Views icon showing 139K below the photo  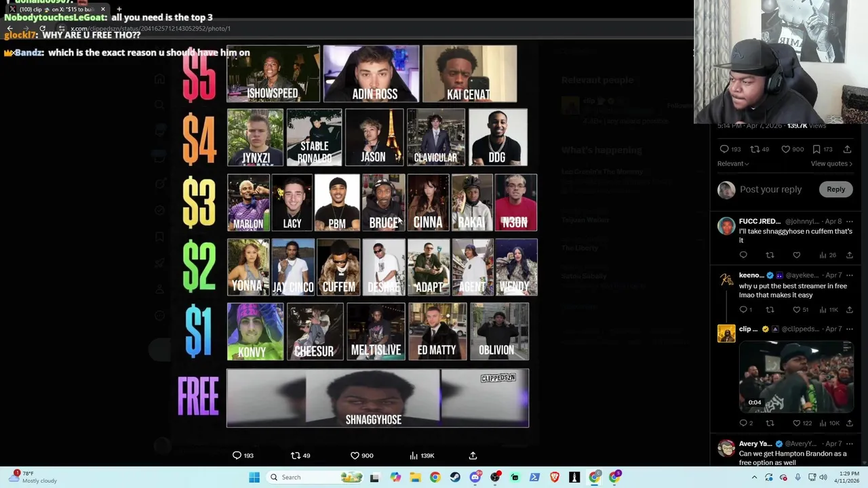click(x=422, y=455)
